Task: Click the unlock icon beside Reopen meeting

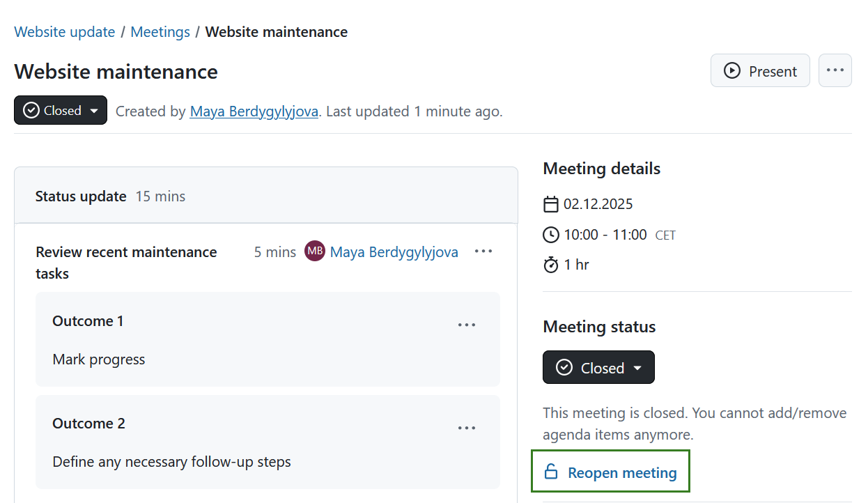Action: click(x=551, y=472)
